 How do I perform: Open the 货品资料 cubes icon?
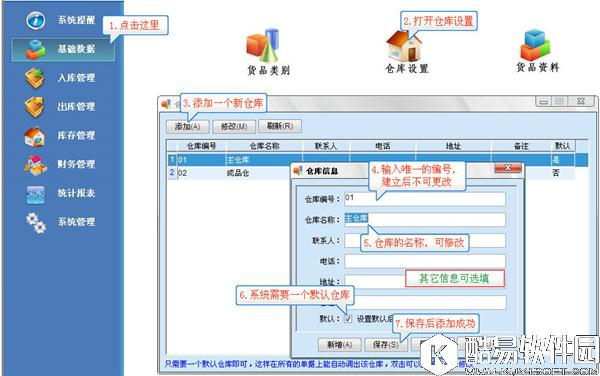pos(535,44)
